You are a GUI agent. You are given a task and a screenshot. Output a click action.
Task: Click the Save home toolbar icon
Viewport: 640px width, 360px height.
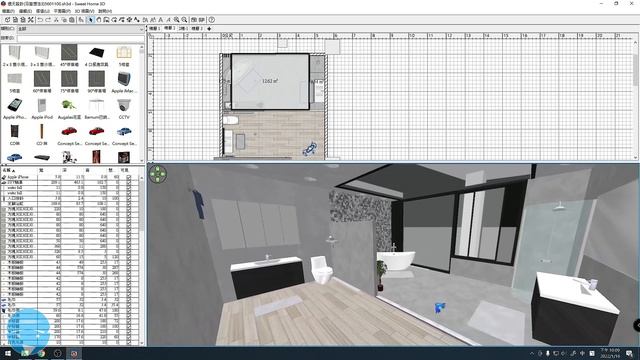coord(23,20)
